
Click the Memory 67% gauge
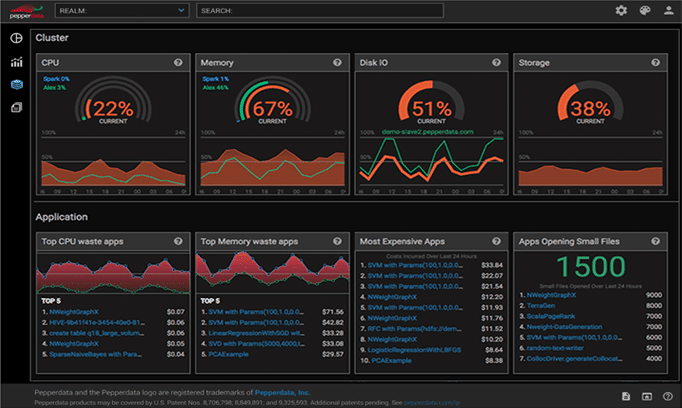click(x=272, y=107)
